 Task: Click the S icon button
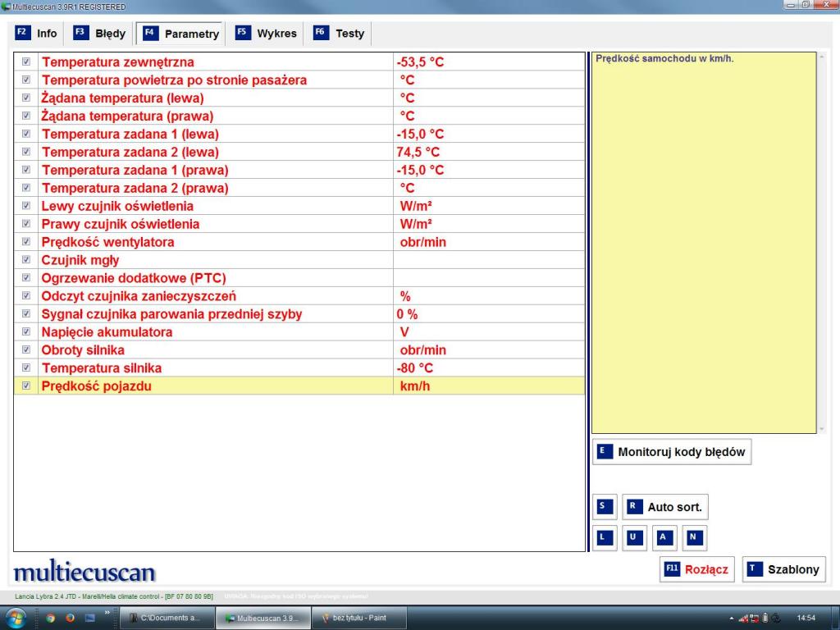pos(605,507)
